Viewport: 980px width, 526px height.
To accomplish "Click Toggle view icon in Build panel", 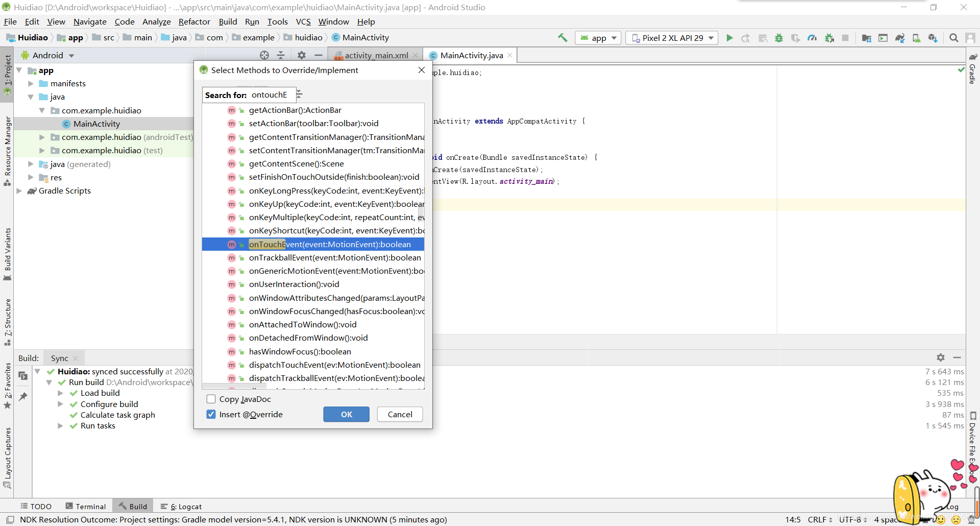I will point(23,375).
